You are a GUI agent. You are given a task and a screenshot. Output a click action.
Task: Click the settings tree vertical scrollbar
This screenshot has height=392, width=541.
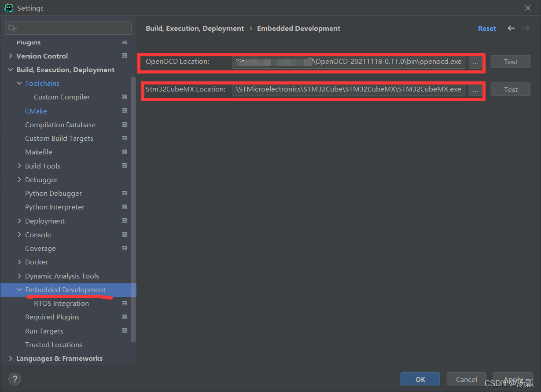134,209
